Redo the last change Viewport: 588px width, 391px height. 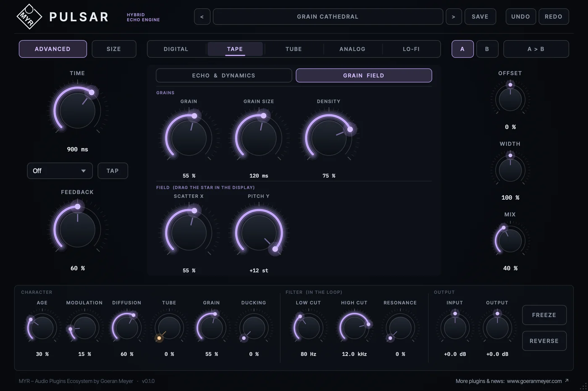[554, 17]
